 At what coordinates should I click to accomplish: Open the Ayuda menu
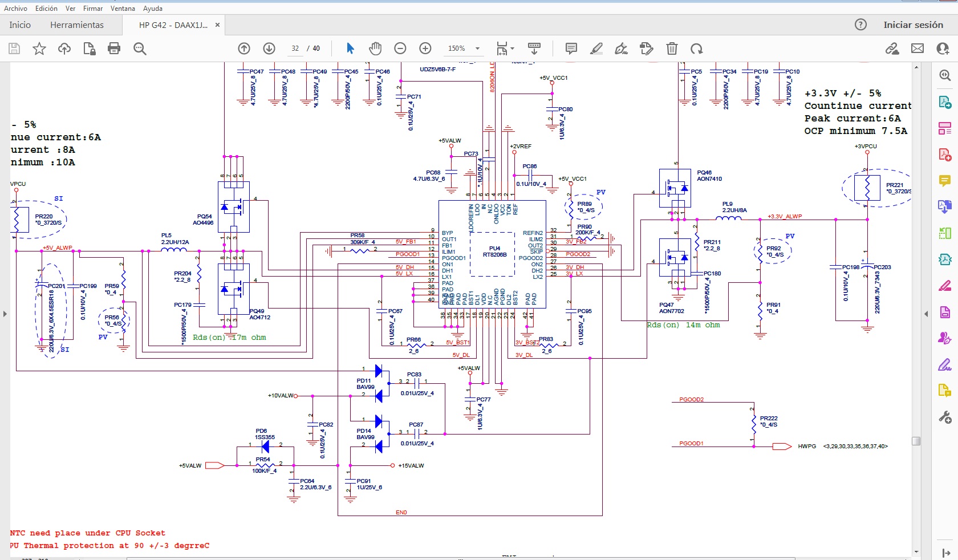click(x=153, y=9)
